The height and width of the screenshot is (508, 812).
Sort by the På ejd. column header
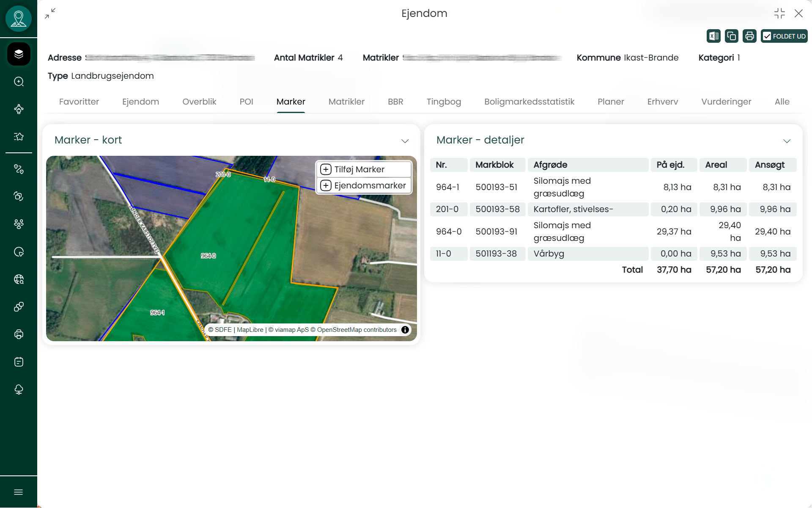(674, 165)
